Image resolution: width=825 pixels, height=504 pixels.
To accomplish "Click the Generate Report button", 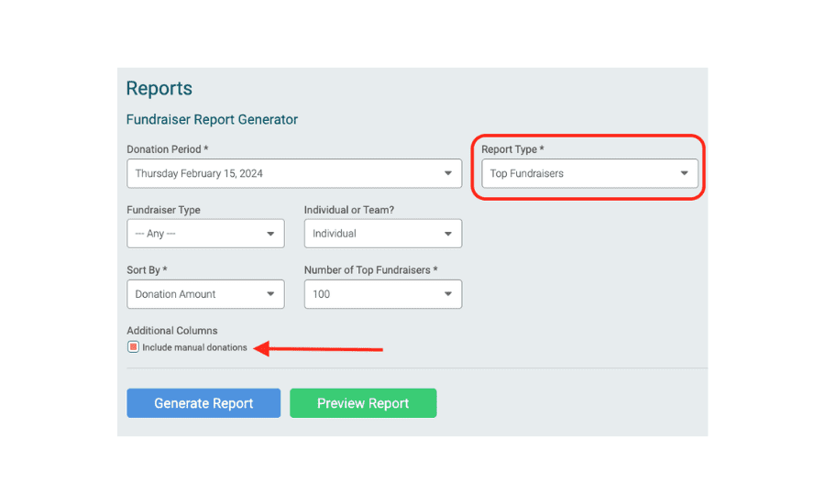I will (203, 403).
